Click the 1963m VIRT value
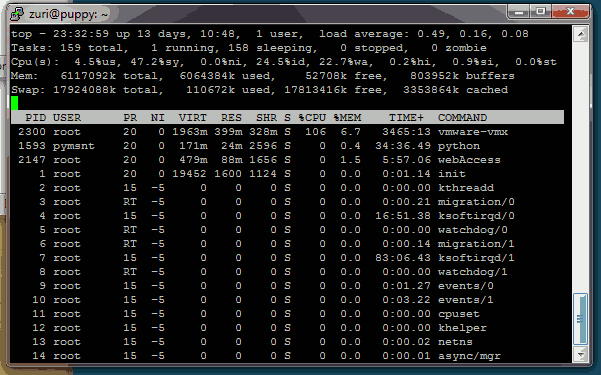 coord(190,132)
